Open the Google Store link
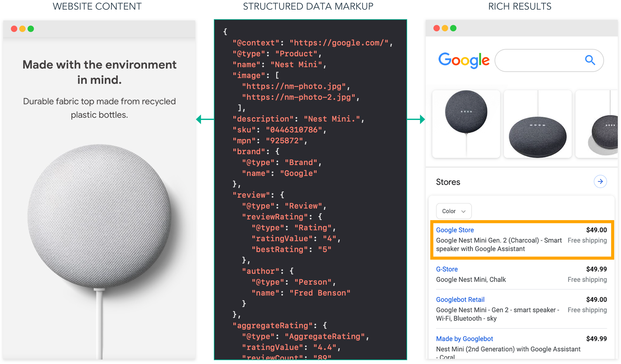This screenshot has width=621, height=364. coord(455,230)
